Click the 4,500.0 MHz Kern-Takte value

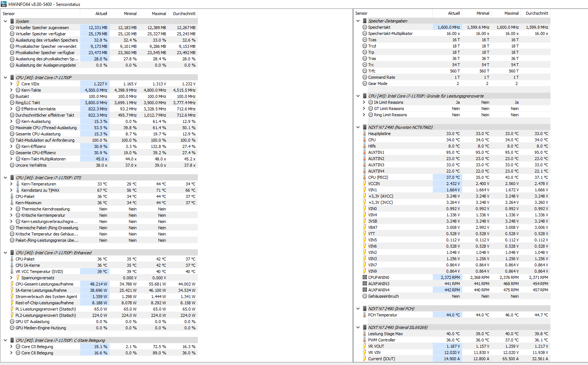96,90
